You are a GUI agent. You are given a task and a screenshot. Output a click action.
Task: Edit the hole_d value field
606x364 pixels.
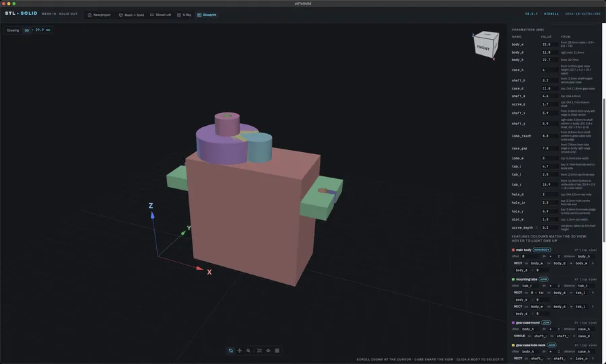pyautogui.click(x=549, y=194)
